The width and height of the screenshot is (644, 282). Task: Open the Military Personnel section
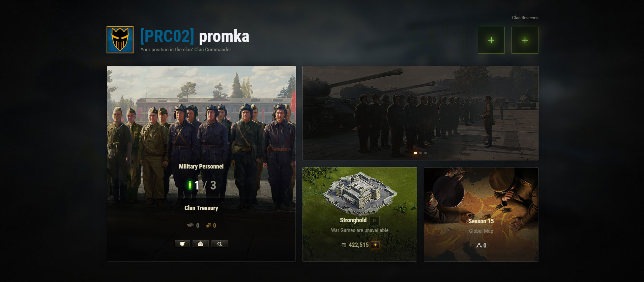tap(201, 166)
